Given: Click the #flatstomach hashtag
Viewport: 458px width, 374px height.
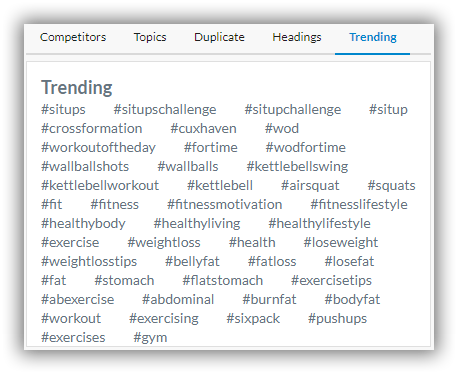Looking at the screenshot, I should tap(223, 281).
